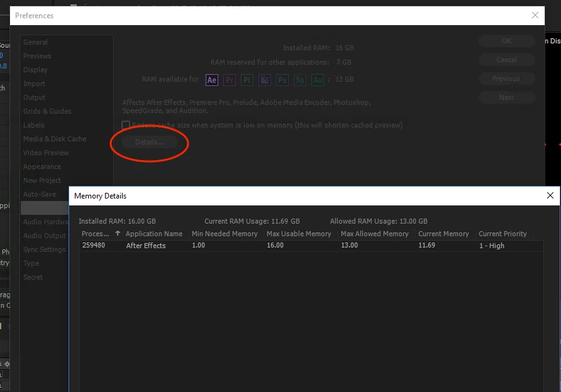Viewport: 561px width, 392px height.
Task: Select General preferences category
Action: [35, 42]
